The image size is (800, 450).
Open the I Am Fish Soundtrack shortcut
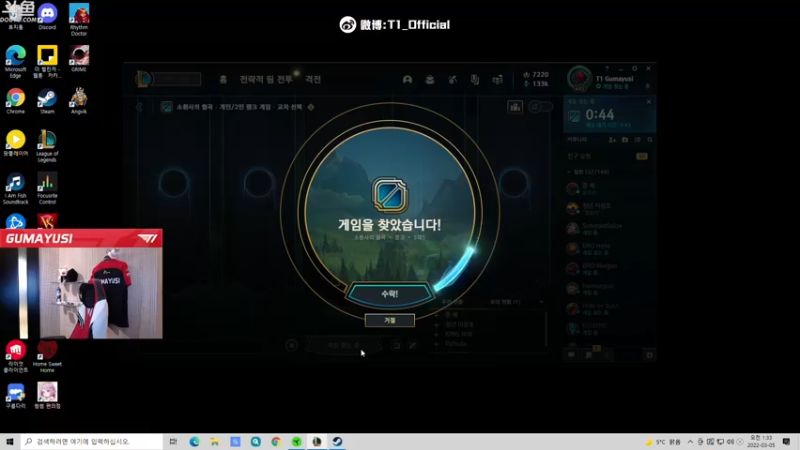(x=15, y=188)
